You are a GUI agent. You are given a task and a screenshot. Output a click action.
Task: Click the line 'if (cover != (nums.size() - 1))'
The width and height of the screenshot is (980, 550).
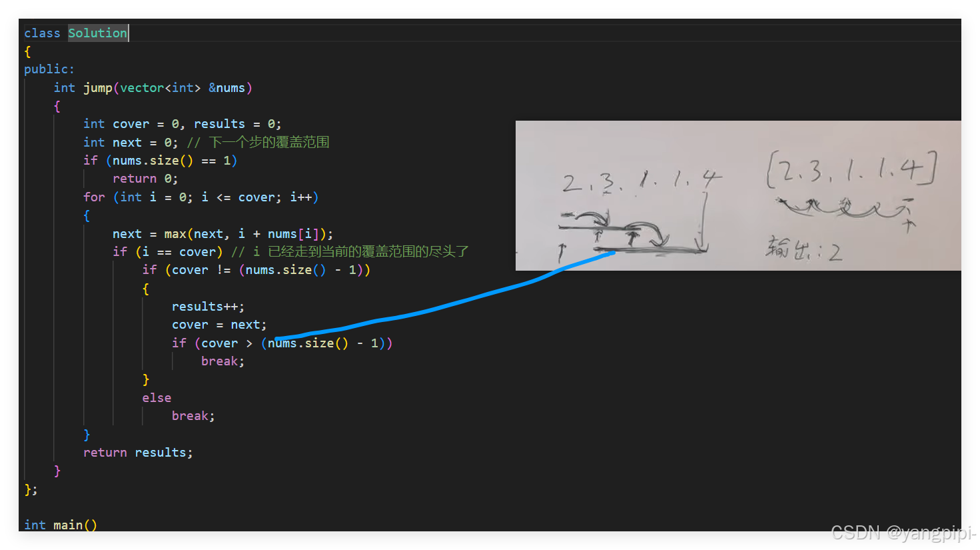(256, 270)
